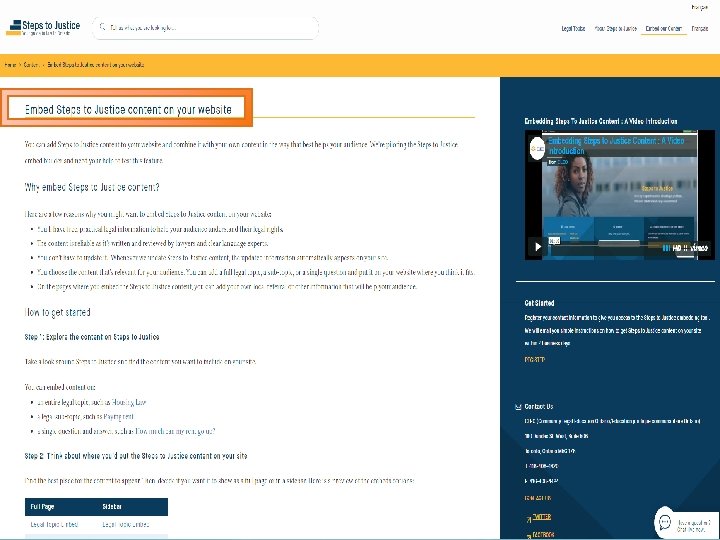This screenshot has height=540, width=720.
Task: Play the embedded video introduction
Action: (537, 247)
